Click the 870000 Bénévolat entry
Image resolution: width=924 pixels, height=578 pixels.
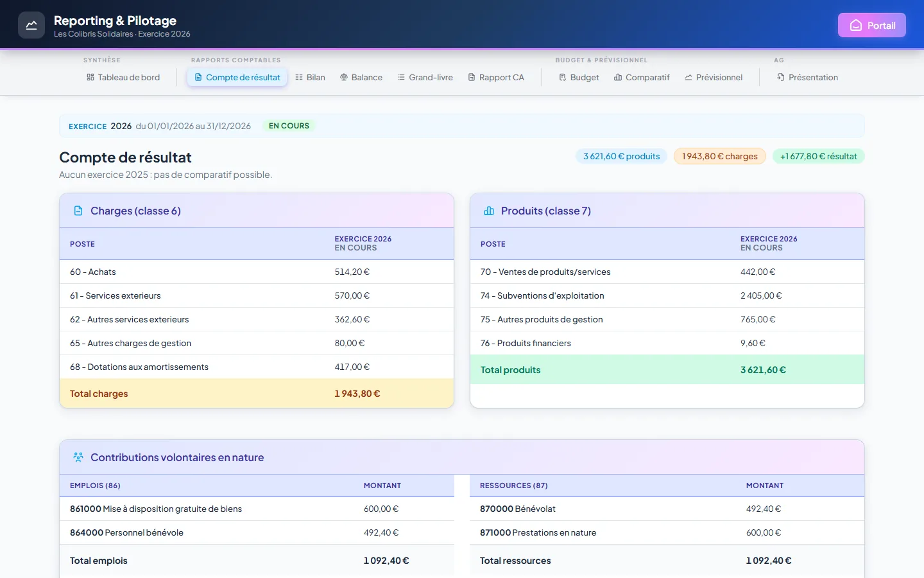518,509
